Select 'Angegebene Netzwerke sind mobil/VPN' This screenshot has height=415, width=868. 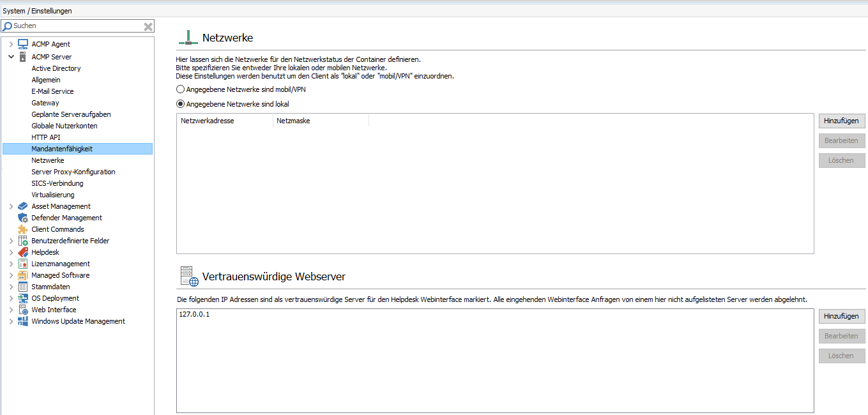180,89
